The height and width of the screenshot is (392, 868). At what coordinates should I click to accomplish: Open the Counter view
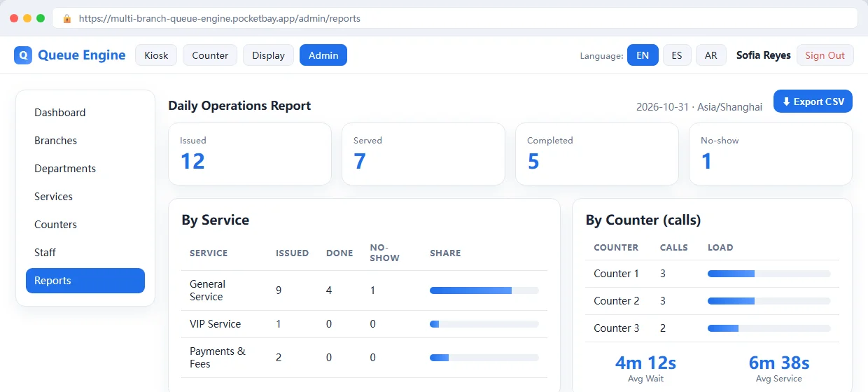(210, 55)
